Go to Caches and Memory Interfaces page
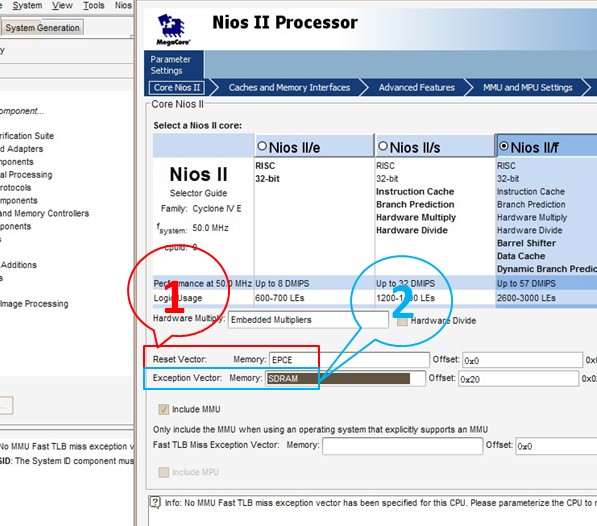Screen dimensions: 597x526 click(x=289, y=88)
